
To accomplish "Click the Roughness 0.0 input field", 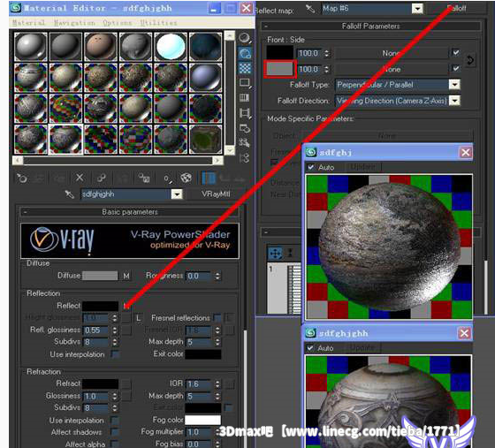I will click(198, 276).
